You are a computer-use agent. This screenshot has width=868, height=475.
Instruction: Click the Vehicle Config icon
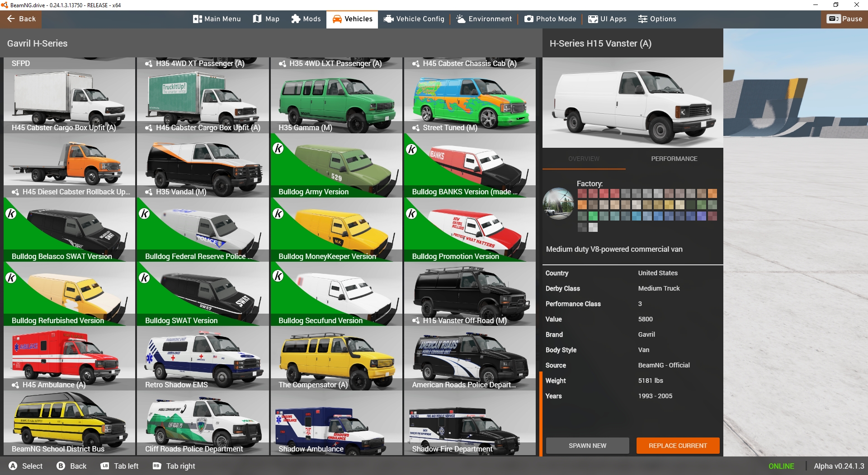388,19
